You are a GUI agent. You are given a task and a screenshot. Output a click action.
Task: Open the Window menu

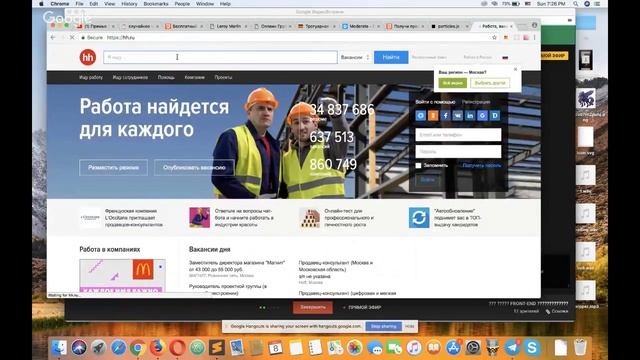(x=205, y=4)
